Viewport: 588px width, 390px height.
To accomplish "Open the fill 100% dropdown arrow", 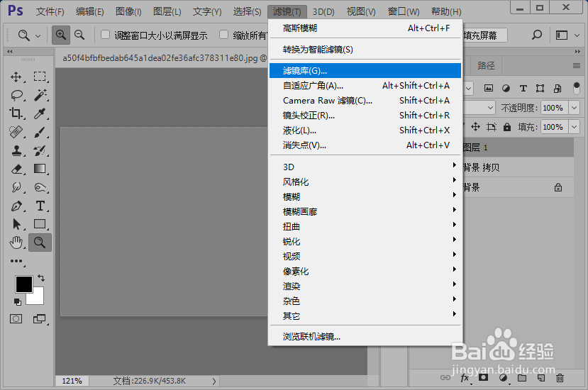I will tap(574, 127).
